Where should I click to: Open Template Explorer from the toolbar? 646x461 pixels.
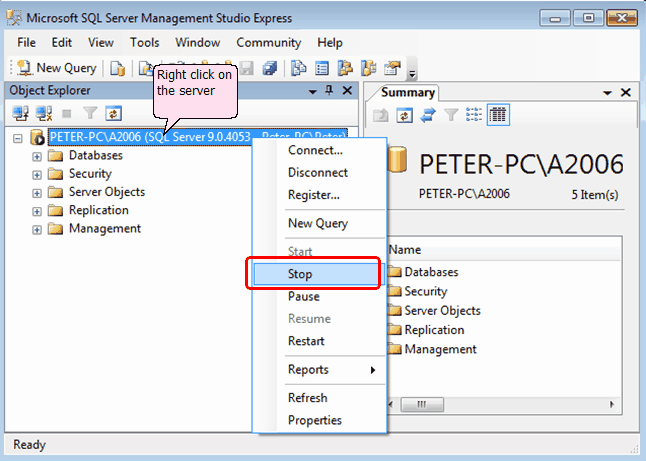click(x=369, y=68)
